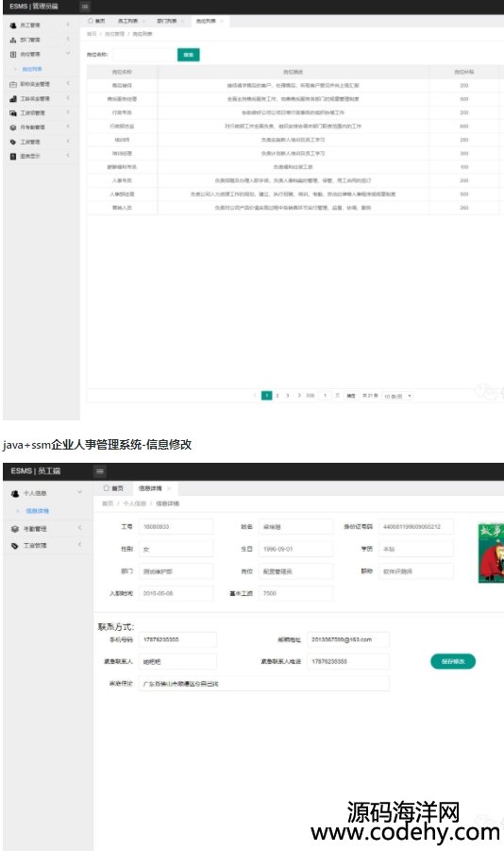
Task: Click the 图表显示 icon in admin sidebar
Action: [x=13, y=156]
